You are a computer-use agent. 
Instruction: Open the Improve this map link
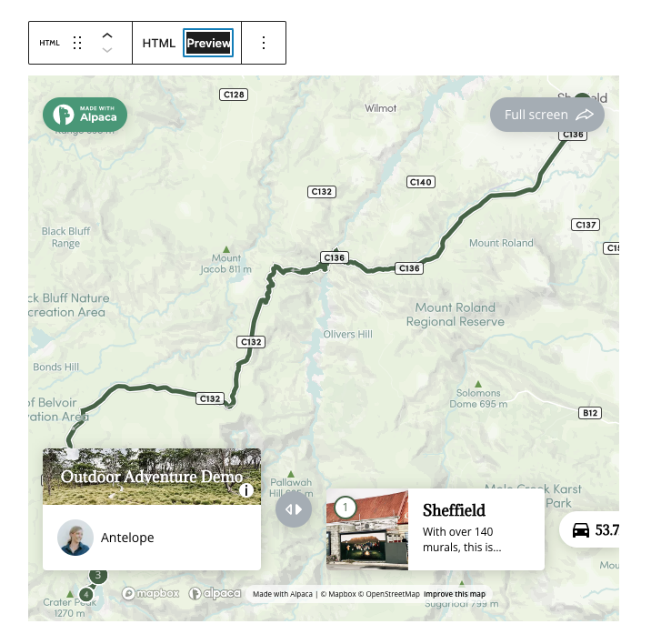tap(455, 594)
